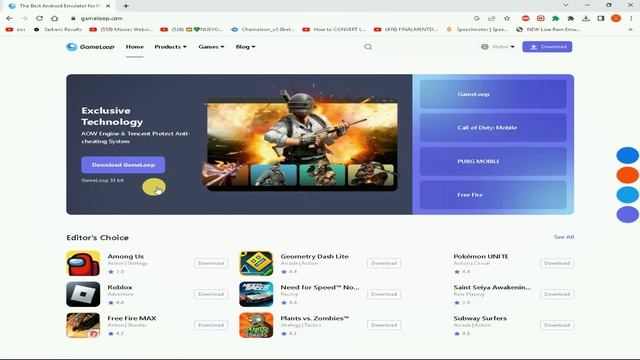Open the orange profile avatar
Image resolution: width=640 pixels, height=360 pixels.
(616, 18)
